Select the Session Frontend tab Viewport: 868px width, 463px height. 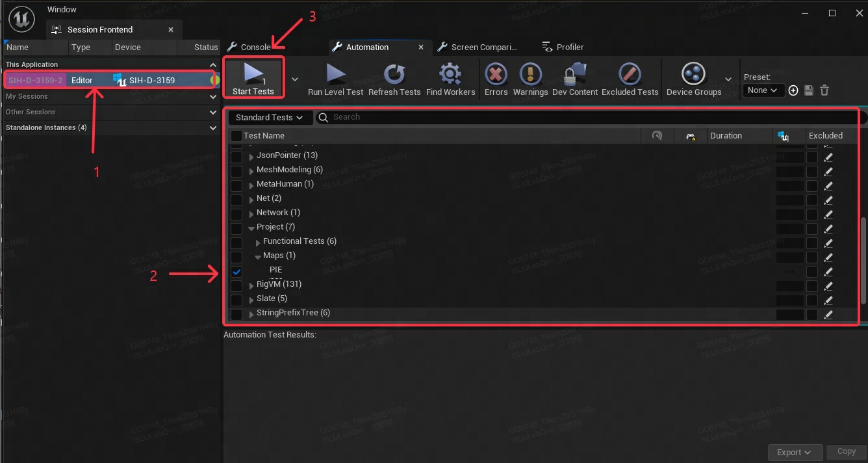(x=100, y=29)
